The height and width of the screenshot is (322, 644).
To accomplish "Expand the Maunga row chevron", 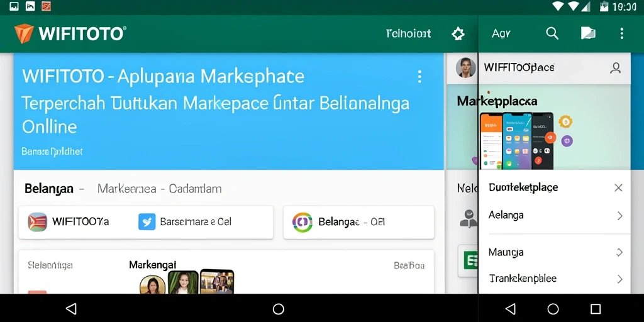I will pos(619,252).
